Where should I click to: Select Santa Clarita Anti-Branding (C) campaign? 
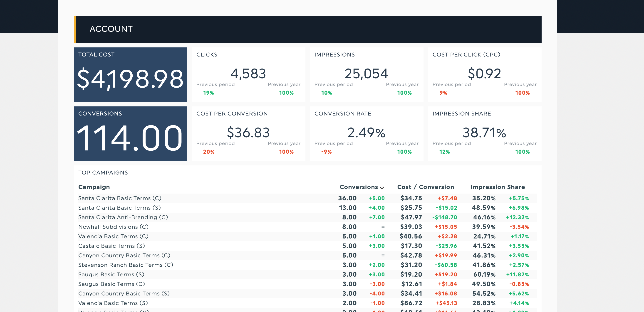pyautogui.click(x=123, y=217)
